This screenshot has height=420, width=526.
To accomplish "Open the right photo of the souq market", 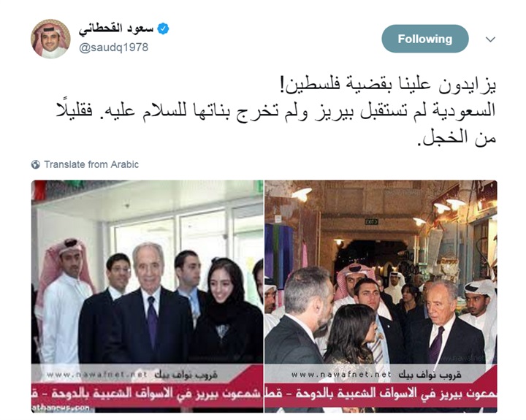I will (x=381, y=297).
